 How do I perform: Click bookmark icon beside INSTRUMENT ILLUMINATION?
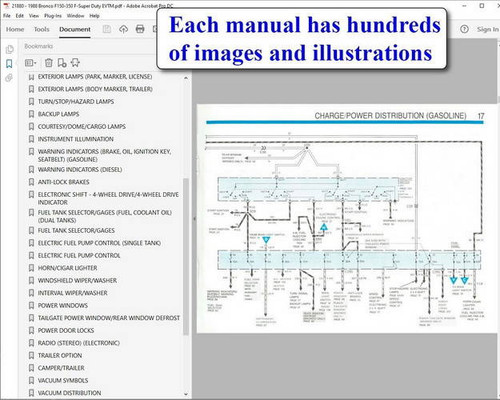(x=31, y=139)
